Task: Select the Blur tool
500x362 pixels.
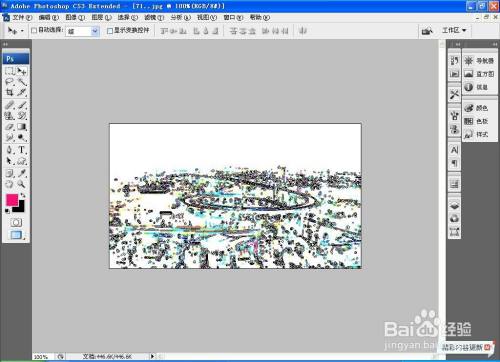Action: tap(10, 137)
